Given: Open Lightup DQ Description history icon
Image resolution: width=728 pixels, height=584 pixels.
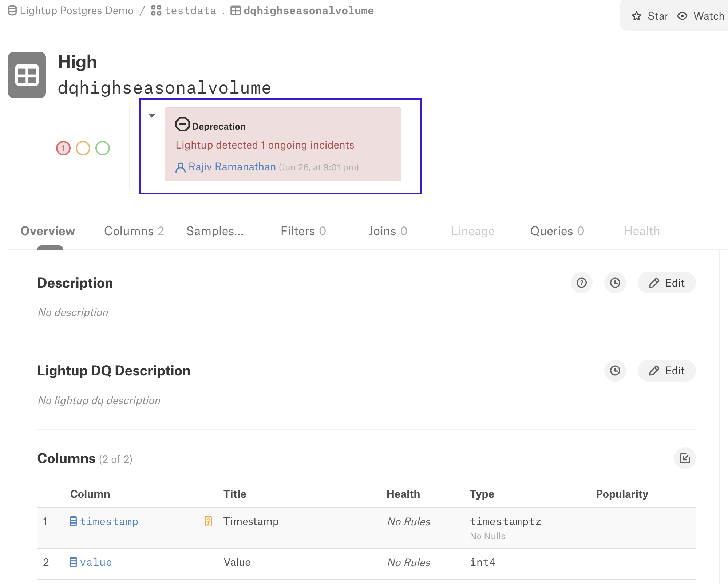Looking at the screenshot, I should coord(615,371).
